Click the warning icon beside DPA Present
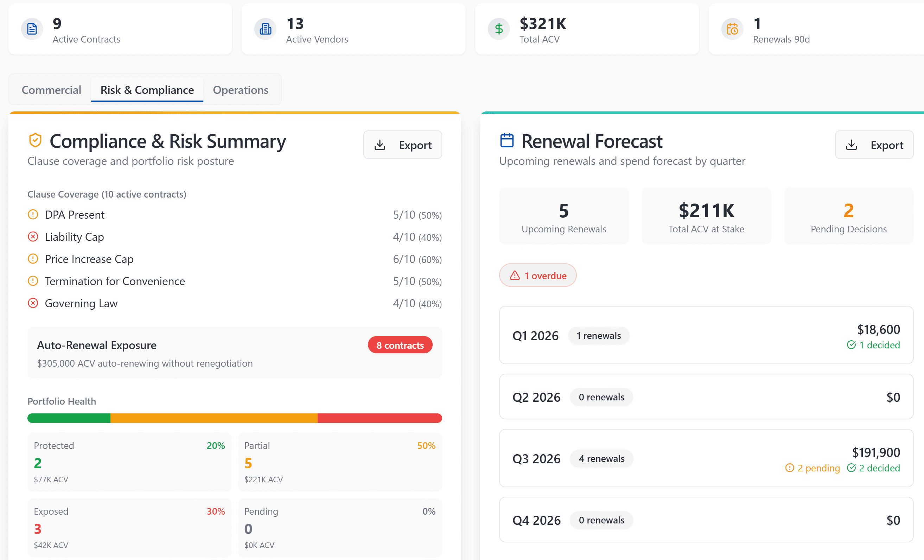 pyautogui.click(x=33, y=215)
